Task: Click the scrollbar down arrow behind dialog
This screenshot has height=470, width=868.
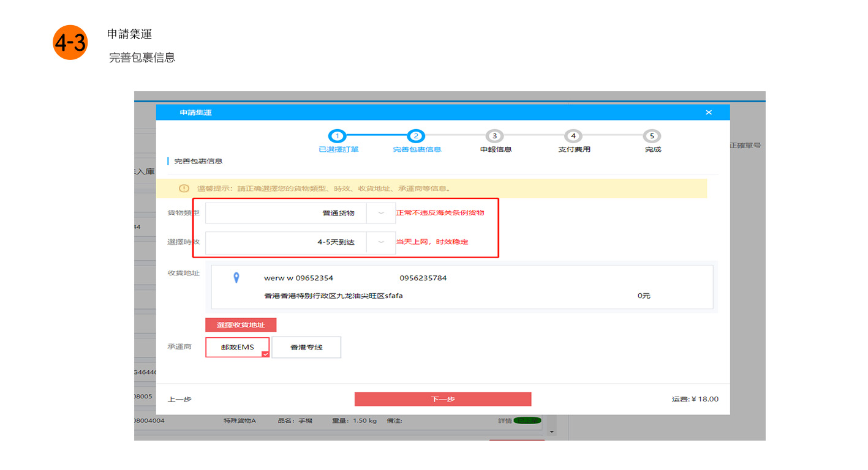Action: click(x=551, y=432)
